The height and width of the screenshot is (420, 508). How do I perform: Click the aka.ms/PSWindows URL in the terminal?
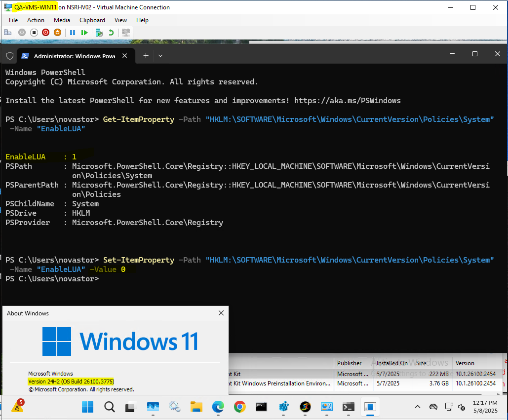tap(348, 101)
